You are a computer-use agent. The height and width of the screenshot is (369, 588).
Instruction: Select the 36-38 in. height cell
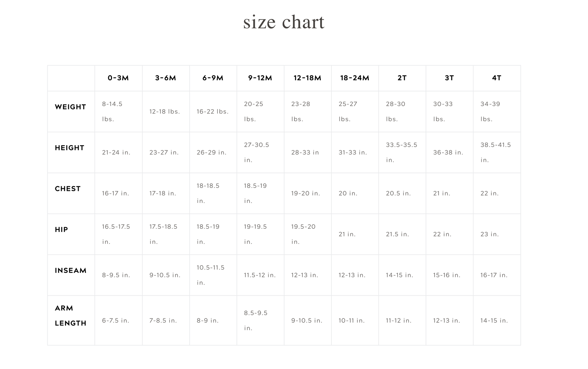pyautogui.click(x=448, y=152)
